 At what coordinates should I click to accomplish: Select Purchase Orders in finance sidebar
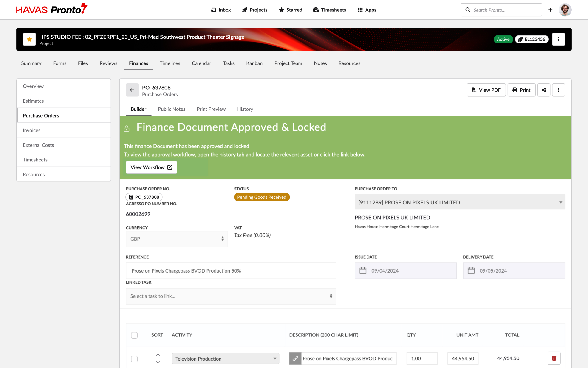[64, 116]
